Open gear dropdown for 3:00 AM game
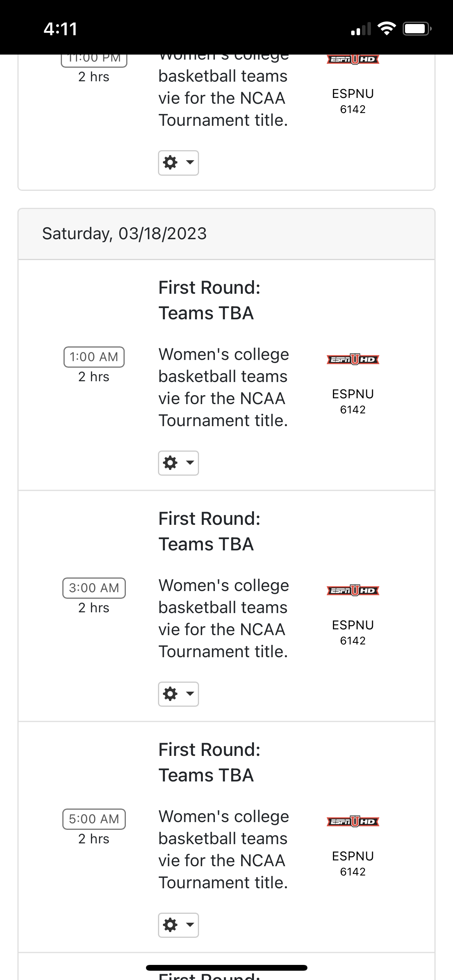The image size is (453, 980). click(178, 694)
